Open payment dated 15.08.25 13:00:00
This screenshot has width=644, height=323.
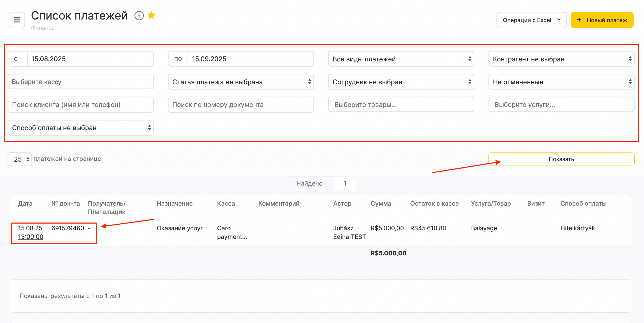pyautogui.click(x=30, y=232)
